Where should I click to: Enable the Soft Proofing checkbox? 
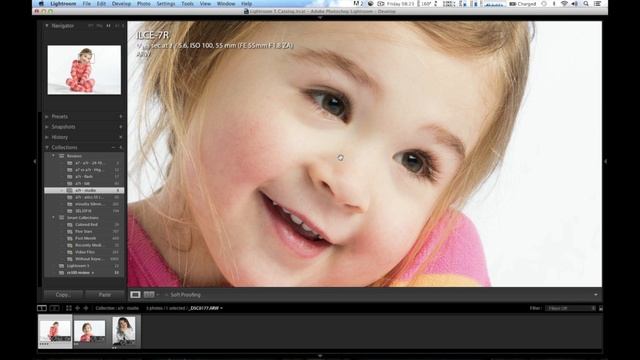(167, 295)
